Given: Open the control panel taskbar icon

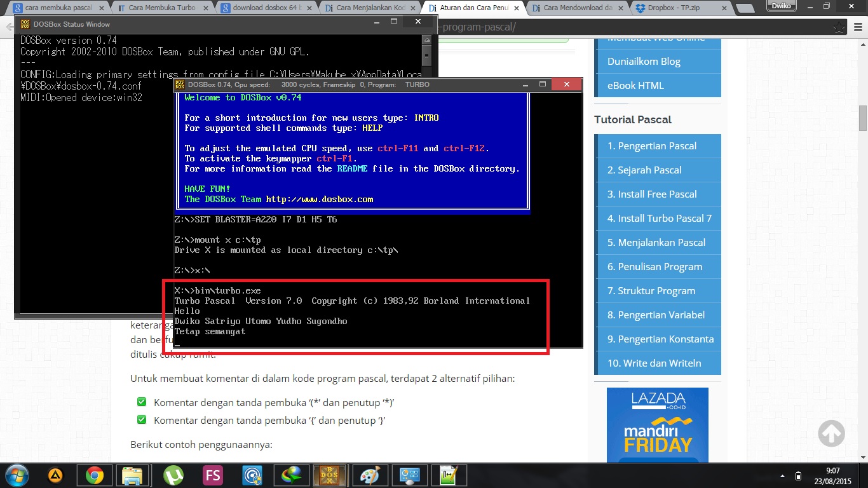Looking at the screenshot, I should [x=410, y=475].
